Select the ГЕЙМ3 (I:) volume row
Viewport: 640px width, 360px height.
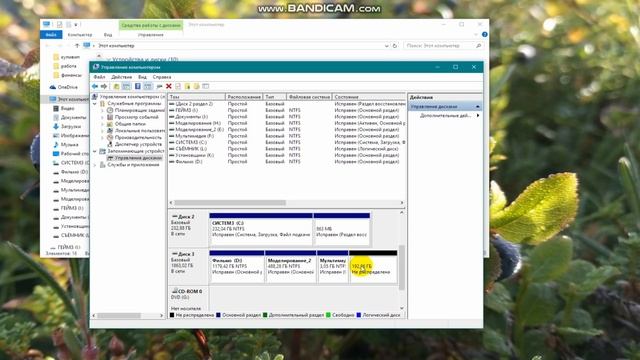(287, 110)
